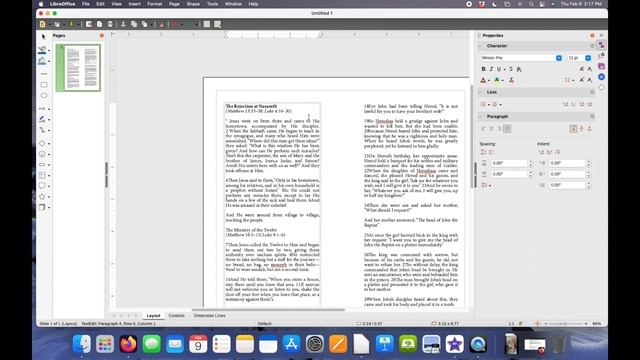Open the Navigator sidebar deck
The height and width of the screenshot is (360, 640).
(602, 77)
